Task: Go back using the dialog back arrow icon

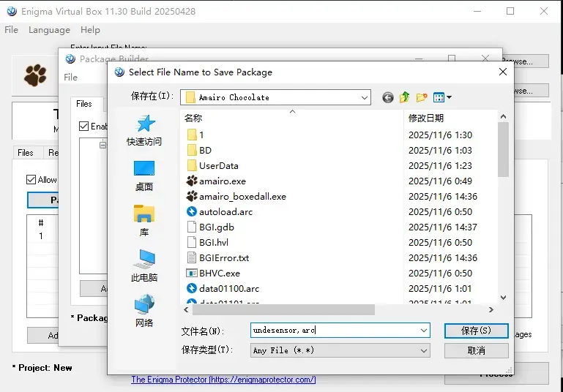Action: point(388,97)
